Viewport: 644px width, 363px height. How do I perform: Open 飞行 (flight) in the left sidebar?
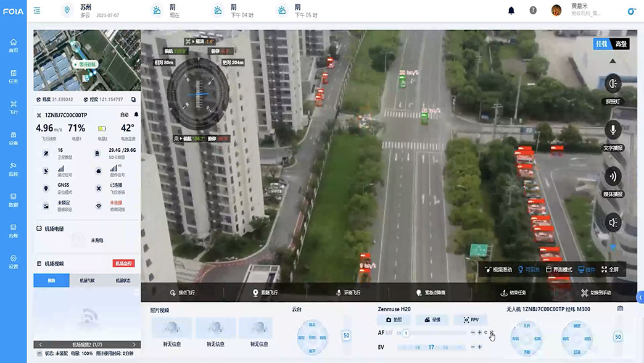point(13,107)
